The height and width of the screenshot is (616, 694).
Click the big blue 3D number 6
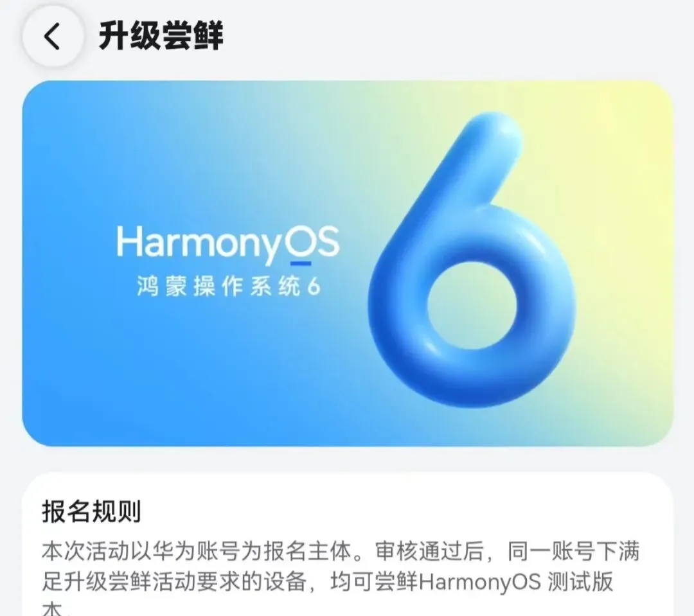pyautogui.click(x=472, y=260)
